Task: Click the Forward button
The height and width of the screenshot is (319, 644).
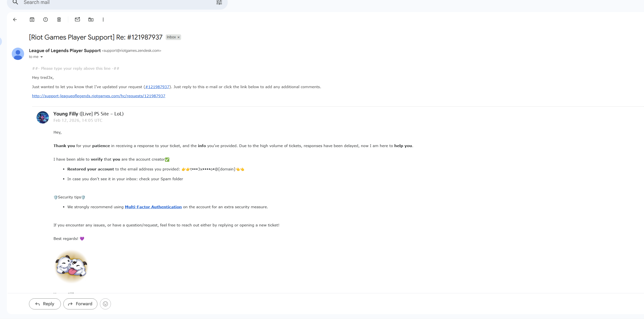Action: [80, 304]
